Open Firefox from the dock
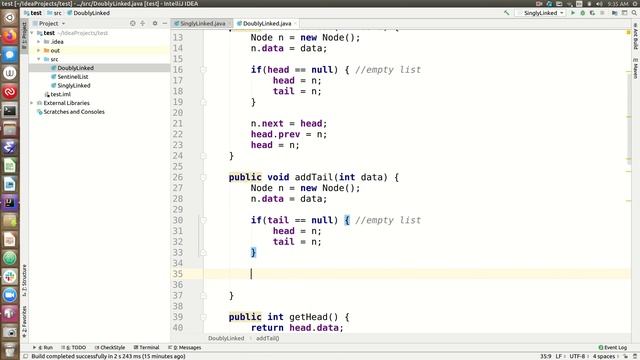640x360 pixels. tap(9, 36)
